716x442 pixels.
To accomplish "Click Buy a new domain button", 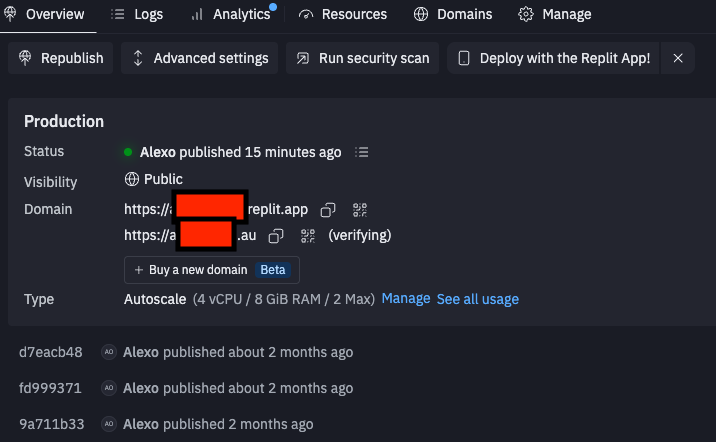I will tap(212, 270).
